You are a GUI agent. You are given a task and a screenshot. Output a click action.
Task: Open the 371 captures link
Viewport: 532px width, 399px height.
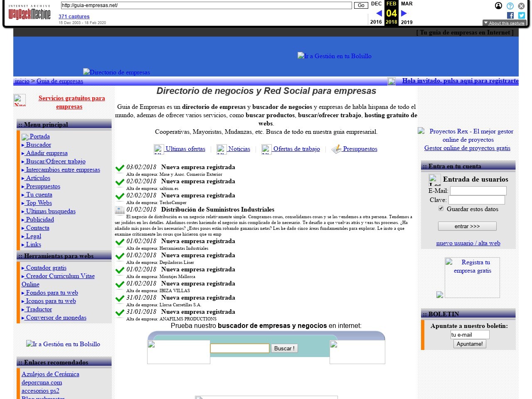(x=74, y=17)
